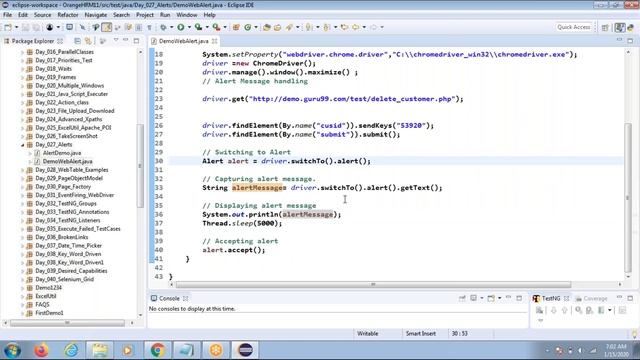This screenshot has height=360, width=640.
Task: Open the Navigate menu
Action: (96, 15)
